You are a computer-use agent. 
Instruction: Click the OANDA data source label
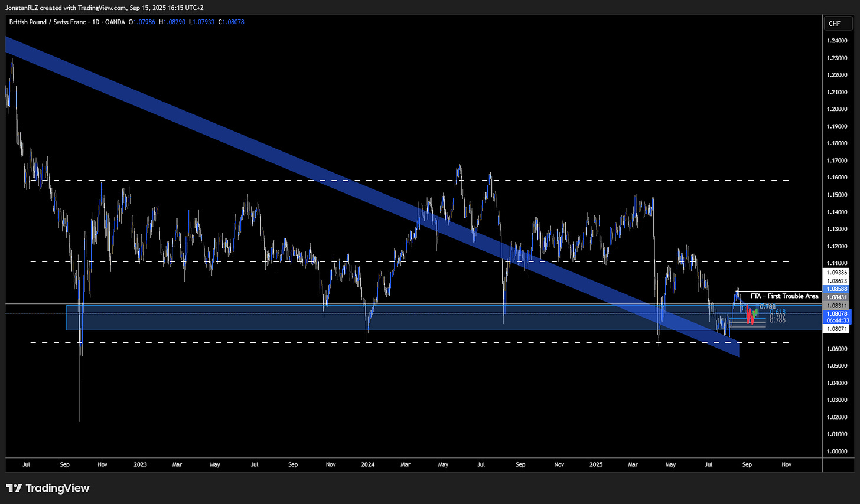115,22
